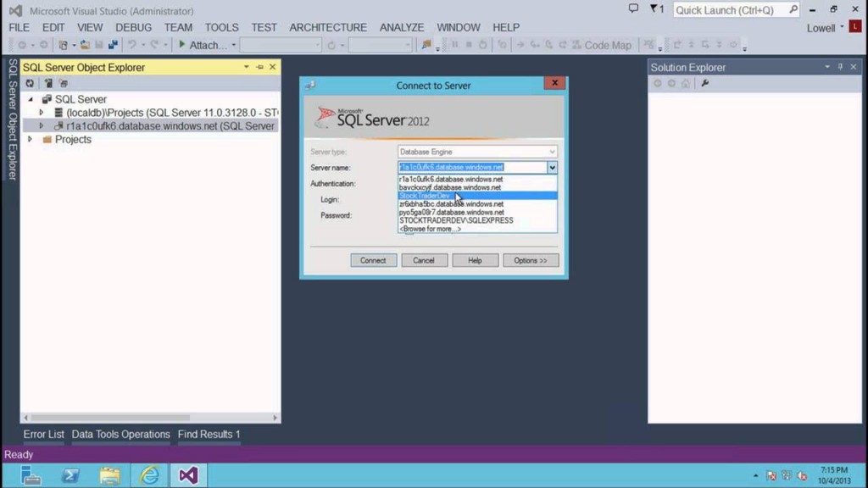The image size is (868, 488).
Task: Expand the Projects folder node
Action: pyautogui.click(x=31, y=140)
